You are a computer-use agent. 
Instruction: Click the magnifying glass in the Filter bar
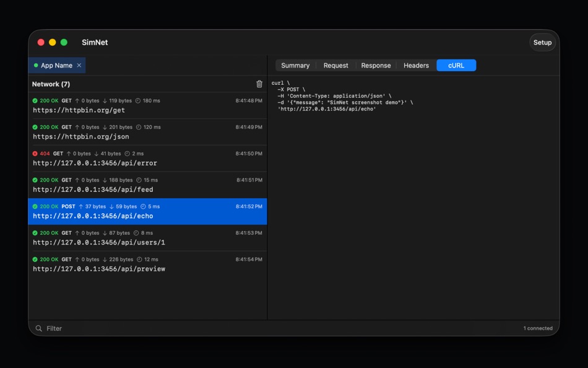39,328
